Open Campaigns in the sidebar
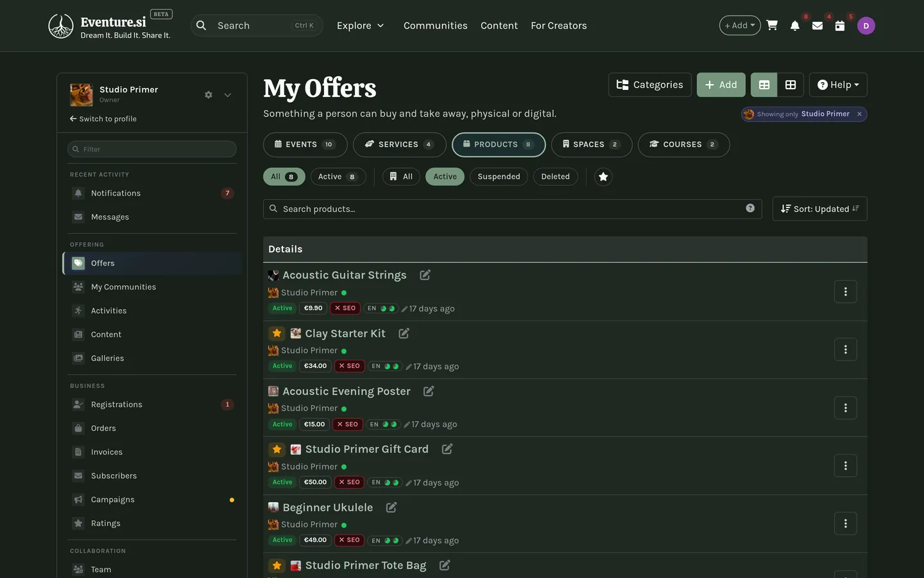 (x=152, y=500)
